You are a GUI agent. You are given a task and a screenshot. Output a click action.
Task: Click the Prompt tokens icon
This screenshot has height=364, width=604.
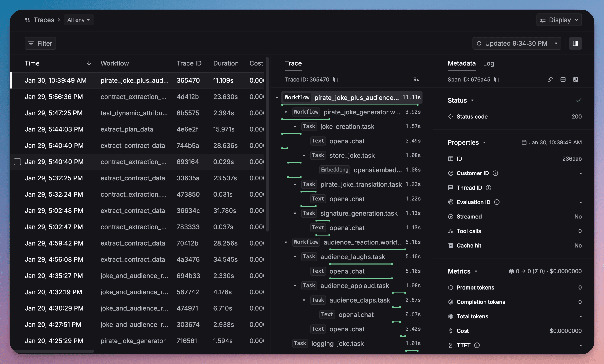[451, 287]
